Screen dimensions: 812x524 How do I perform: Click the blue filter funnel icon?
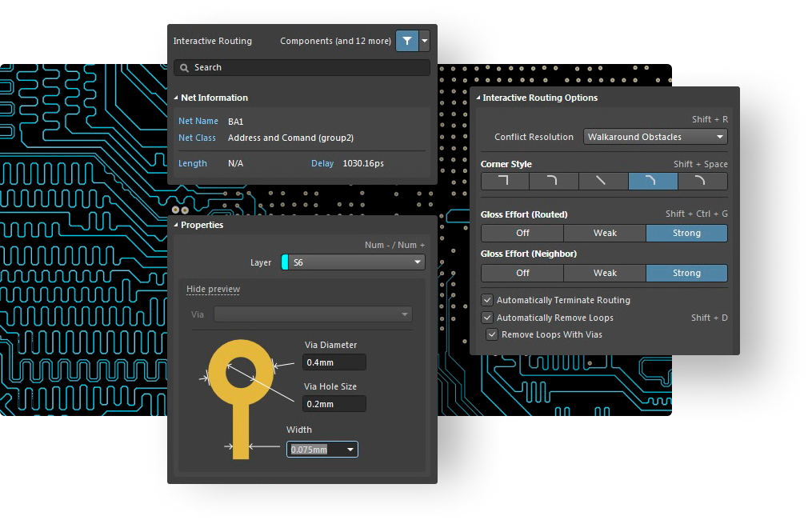coord(407,41)
